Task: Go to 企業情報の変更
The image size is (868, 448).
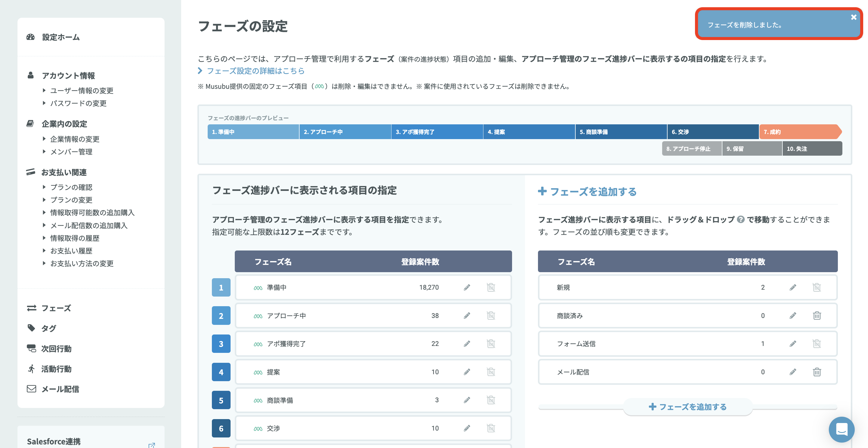Action: pyautogui.click(x=75, y=139)
